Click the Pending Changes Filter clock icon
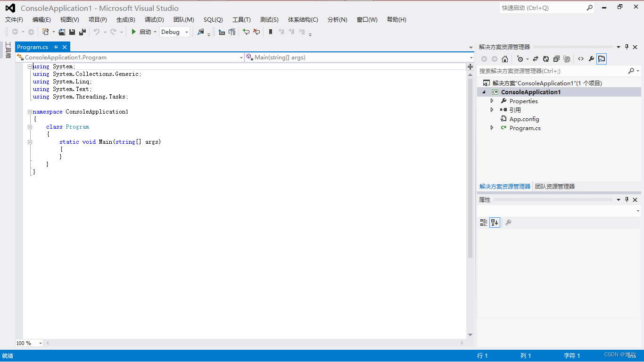The height and width of the screenshot is (362, 644). pyautogui.click(x=520, y=59)
